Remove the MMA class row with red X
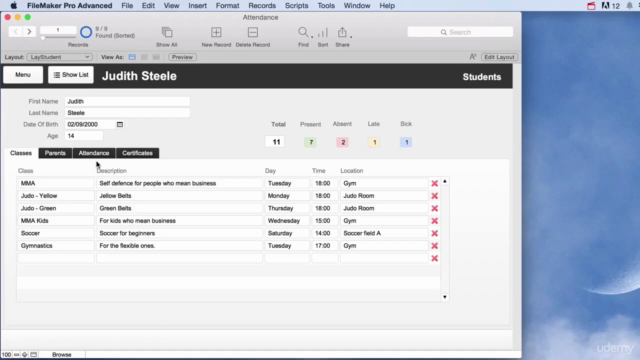Image resolution: width=640 pixels, height=360 pixels. click(x=435, y=183)
